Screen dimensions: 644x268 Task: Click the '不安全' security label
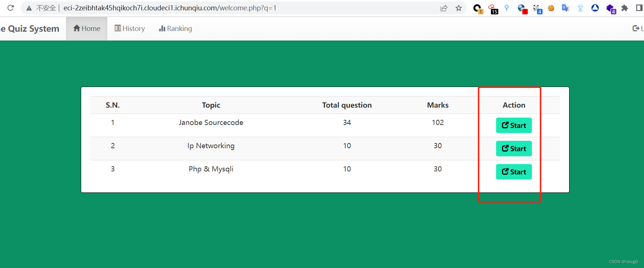pyautogui.click(x=46, y=8)
